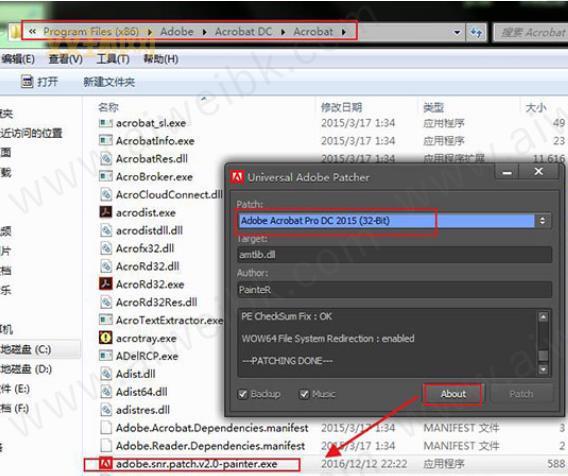Click the Acrobat DC breadcrumb segment
568x476 pixels.
point(243,32)
